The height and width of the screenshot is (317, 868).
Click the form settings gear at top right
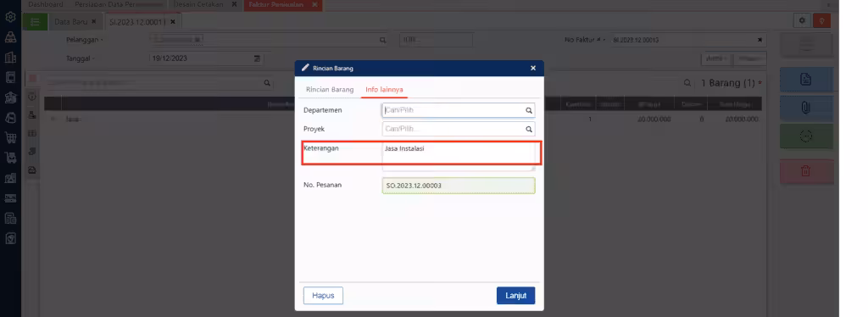click(x=802, y=21)
